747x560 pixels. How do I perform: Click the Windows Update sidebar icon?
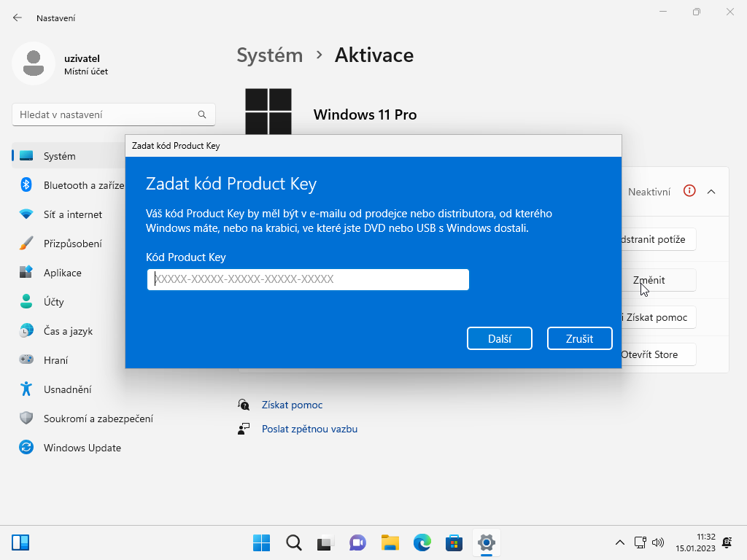26,448
